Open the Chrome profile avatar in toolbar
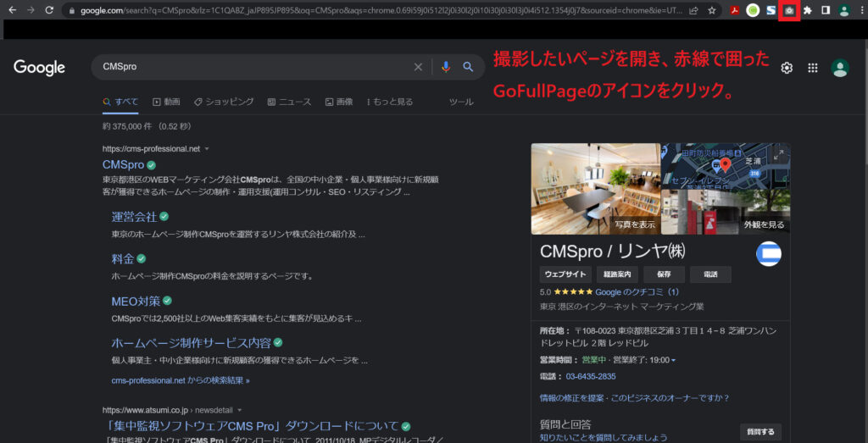868x443 pixels. 843,10
